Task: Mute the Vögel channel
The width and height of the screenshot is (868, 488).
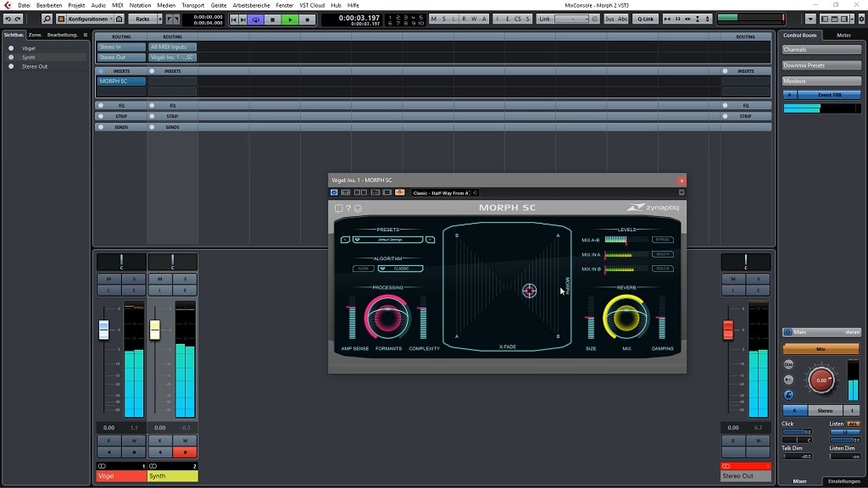Action: point(108,279)
